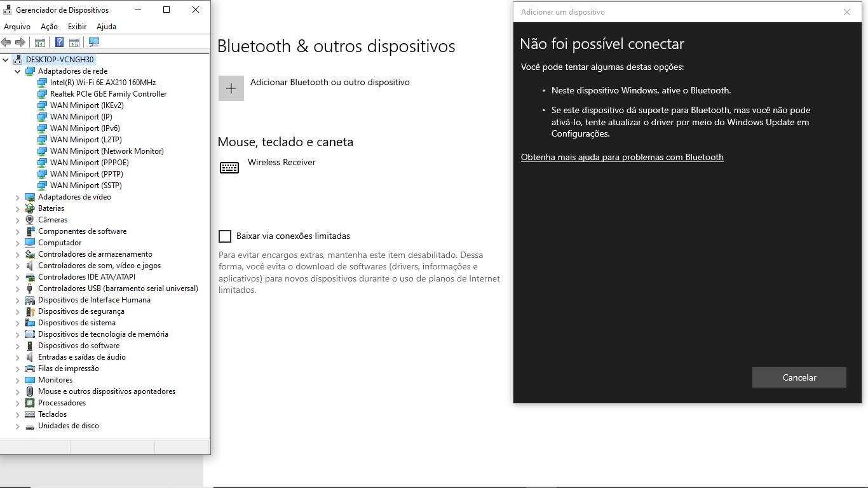Collapse the DESKTOP-VCNGH30 root node
This screenshot has height=488, width=868.
[6, 60]
